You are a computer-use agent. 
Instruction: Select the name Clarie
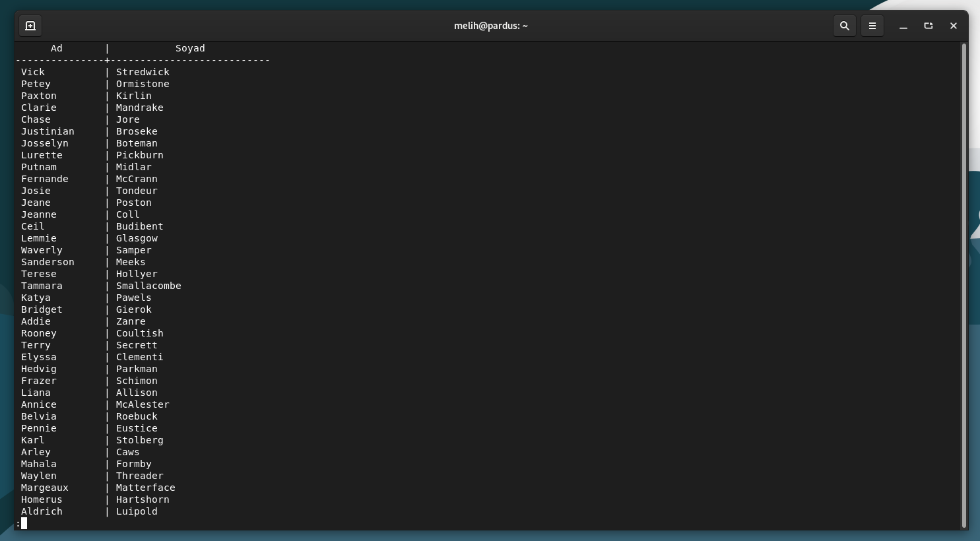point(39,108)
